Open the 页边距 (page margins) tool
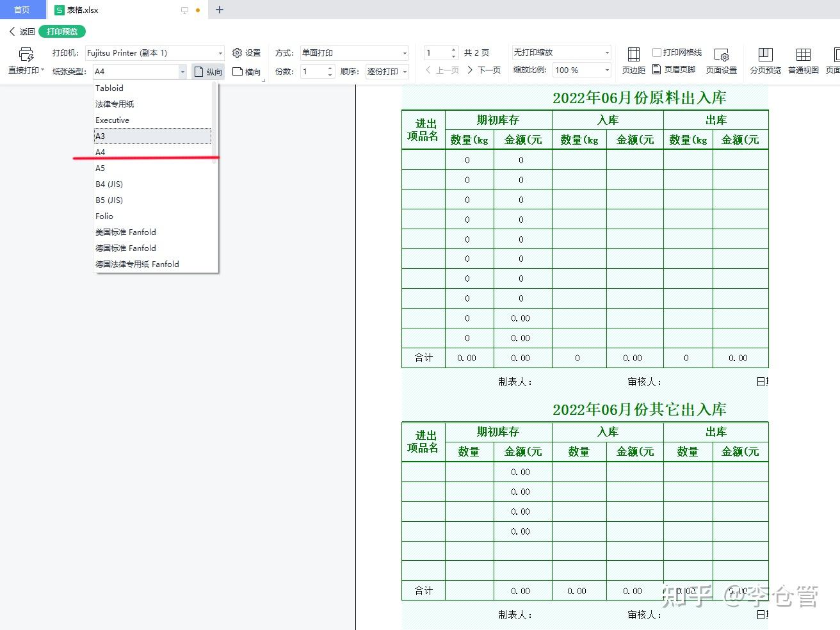The width and height of the screenshot is (840, 630). coord(633,60)
